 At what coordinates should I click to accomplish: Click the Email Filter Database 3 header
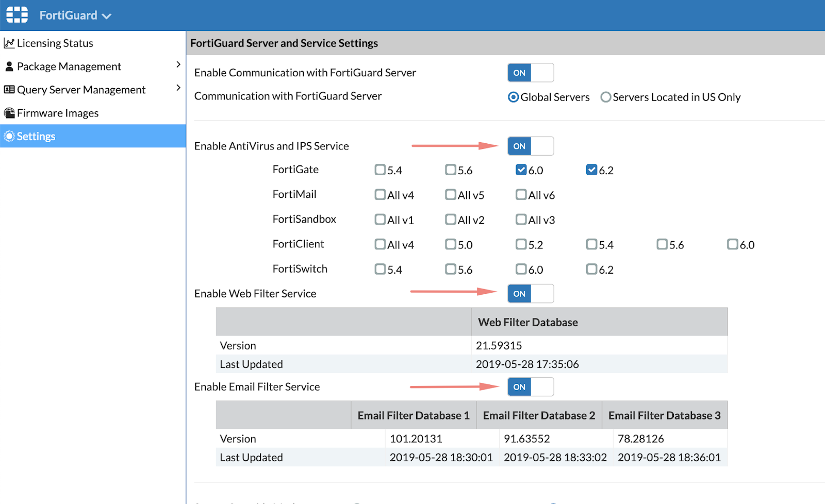point(665,415)
